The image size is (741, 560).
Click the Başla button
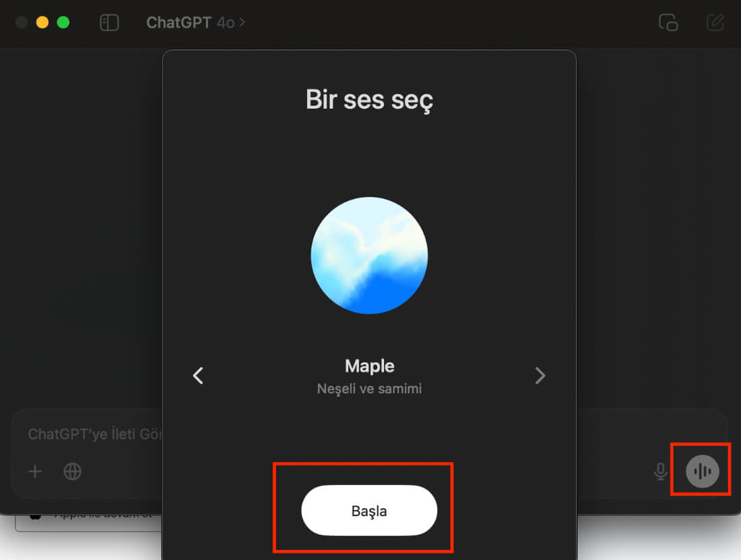[369, 510]
